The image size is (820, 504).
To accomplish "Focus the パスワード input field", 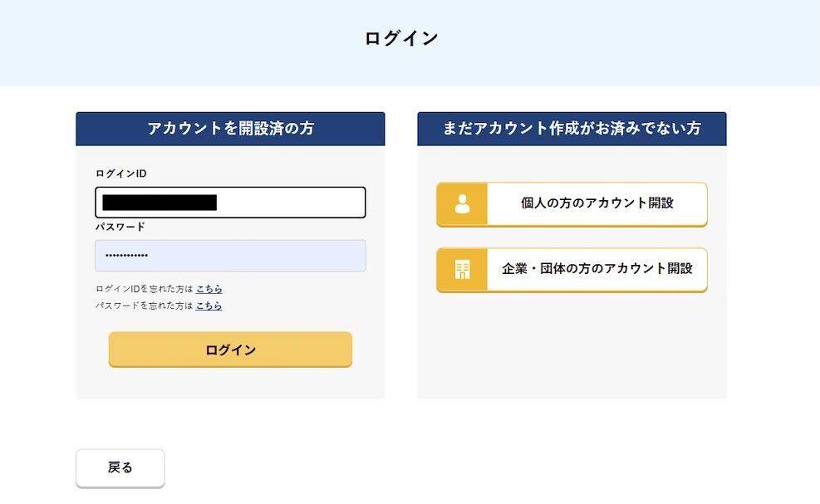I will [249, 256].
